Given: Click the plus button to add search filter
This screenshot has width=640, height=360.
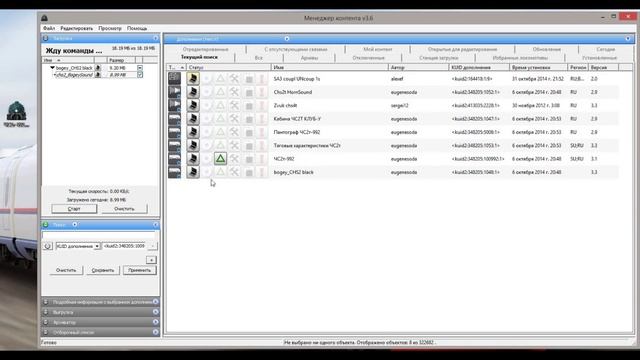Looking at the screenshot, I should pos(151,260).
